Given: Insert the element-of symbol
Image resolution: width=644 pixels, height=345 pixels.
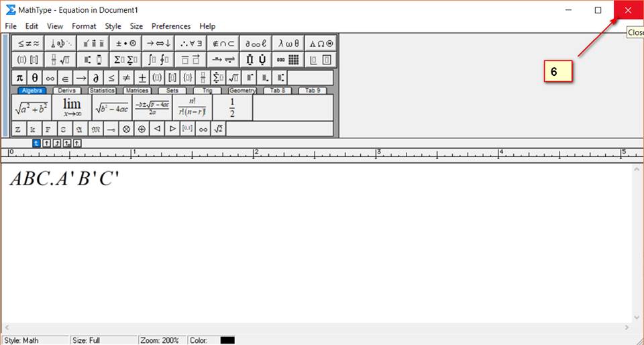Looking at the screenshot, I should (x=65, y=77).
